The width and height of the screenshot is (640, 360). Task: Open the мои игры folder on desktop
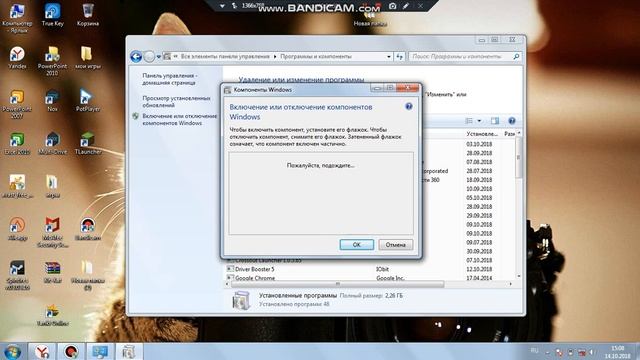tap(88, 58)
